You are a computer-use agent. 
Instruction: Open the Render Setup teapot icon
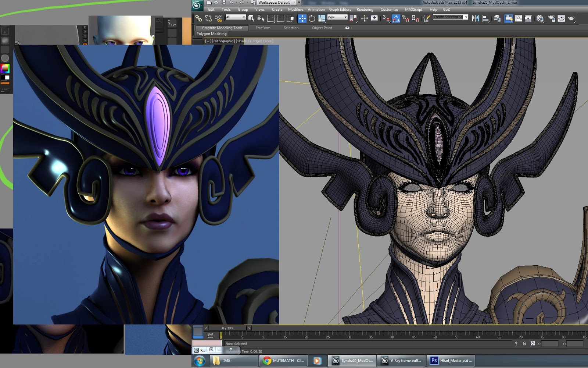[x=552, y=18]
